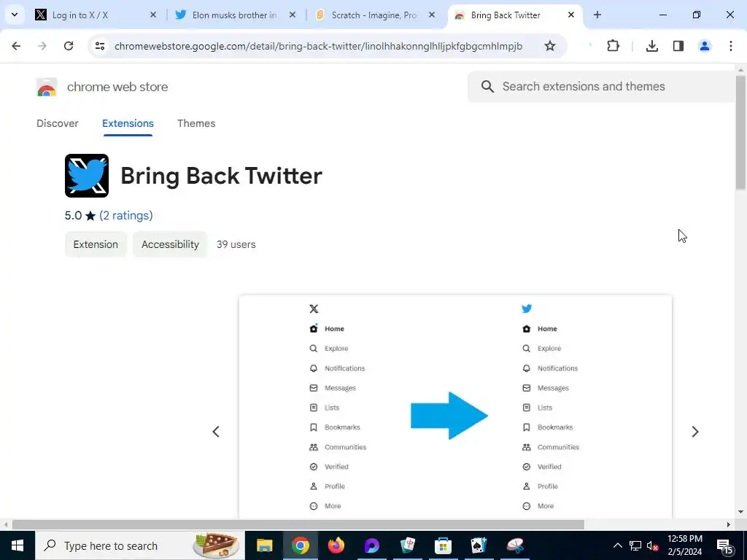Open the 2 ratings link
The height and width of the screenshot is (560, 747).
[x=126, y=216]
